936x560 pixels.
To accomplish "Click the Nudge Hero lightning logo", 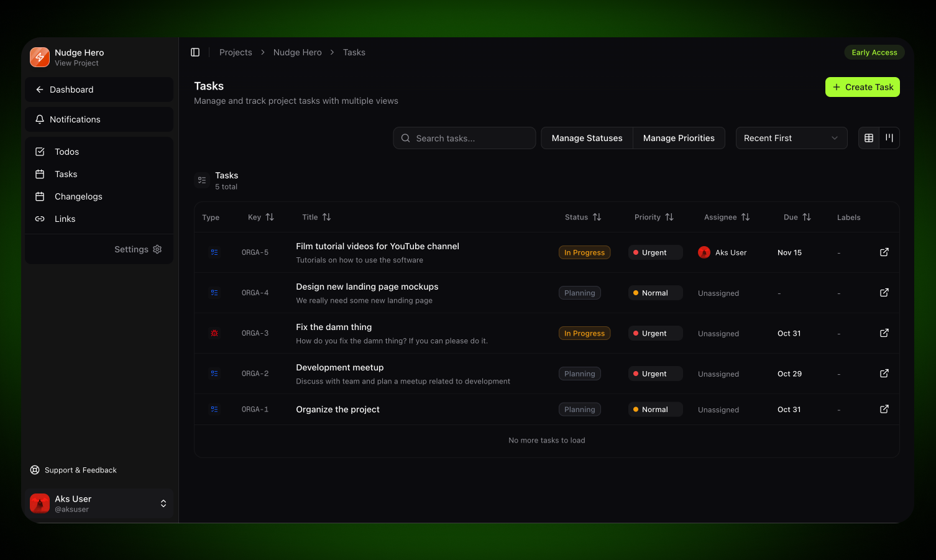I will click(x=39, y=57).
